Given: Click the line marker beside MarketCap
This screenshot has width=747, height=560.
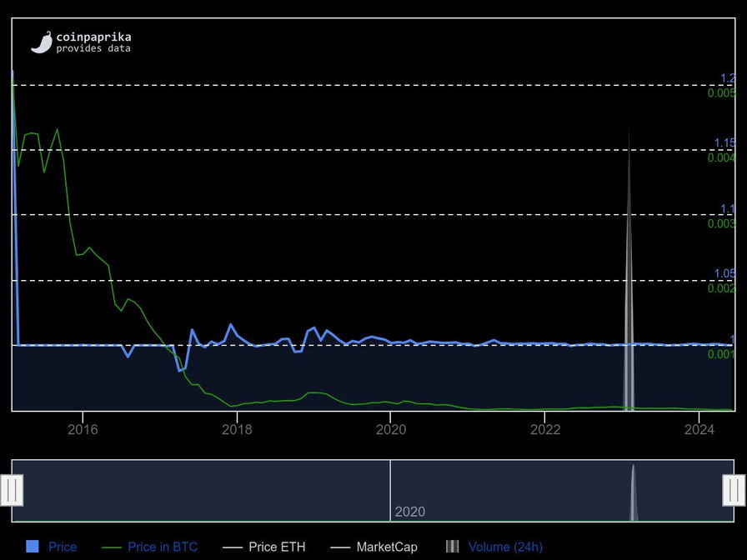Looking at the screenshot, I should pyautogui.click(x=340, y=547).
